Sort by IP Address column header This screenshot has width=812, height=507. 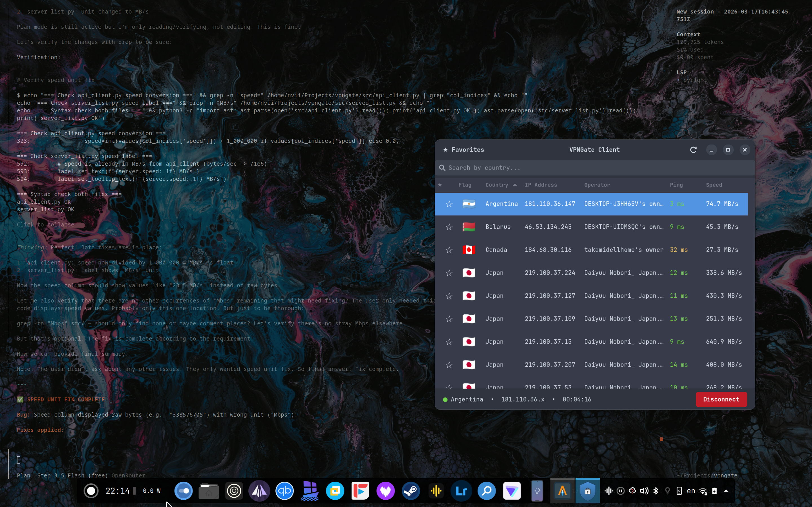(x=540, y=185)
